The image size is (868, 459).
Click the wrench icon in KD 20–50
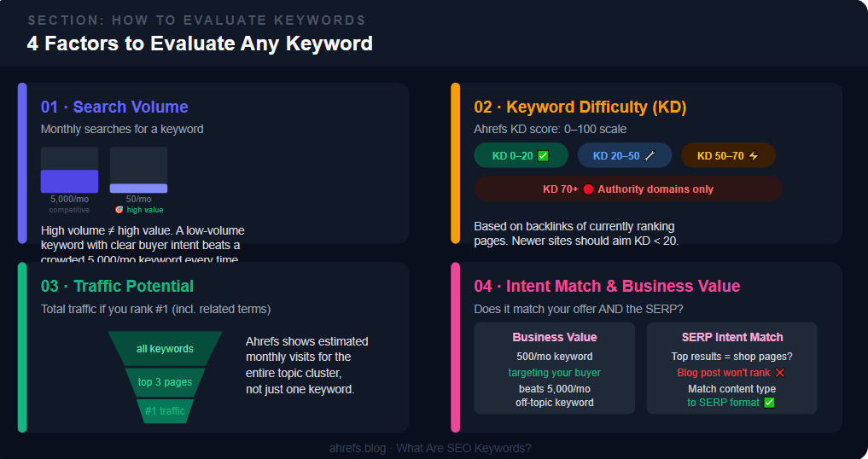click(x=650, y=156)
